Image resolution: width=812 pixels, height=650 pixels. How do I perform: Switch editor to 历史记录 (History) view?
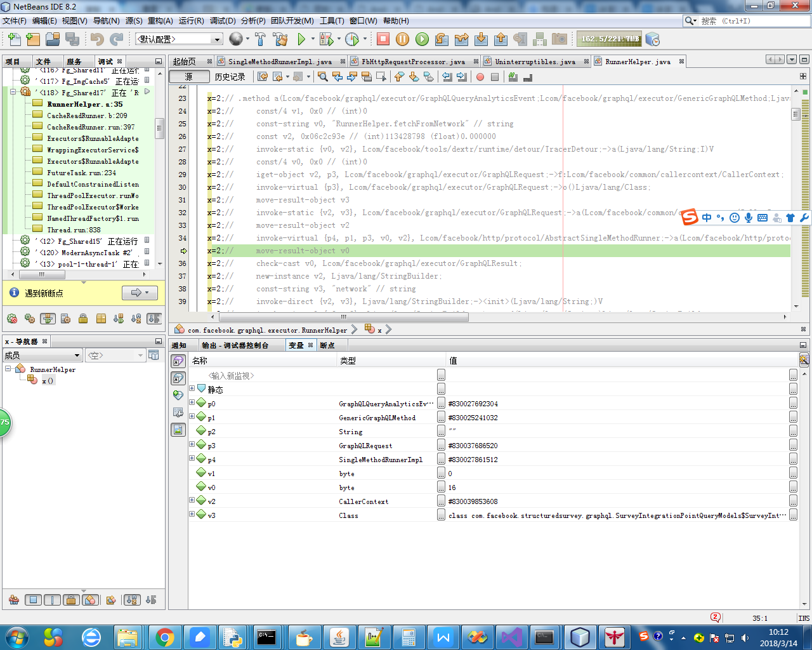(230, 77)
